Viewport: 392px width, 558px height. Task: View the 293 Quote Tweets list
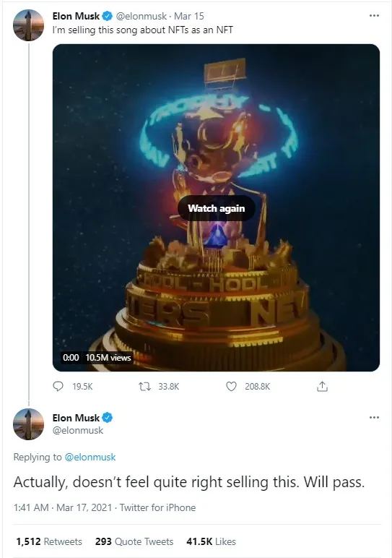click(x=134, y=541)
